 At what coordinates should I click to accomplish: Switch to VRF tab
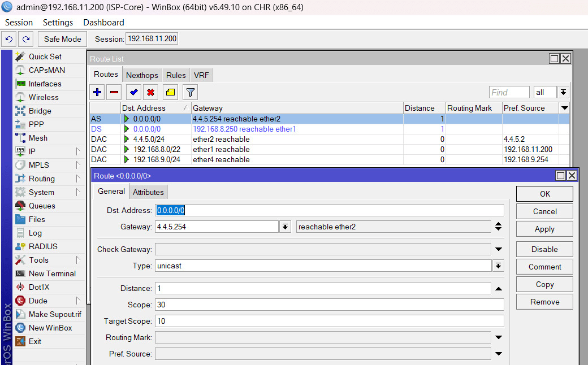point(201,75)
